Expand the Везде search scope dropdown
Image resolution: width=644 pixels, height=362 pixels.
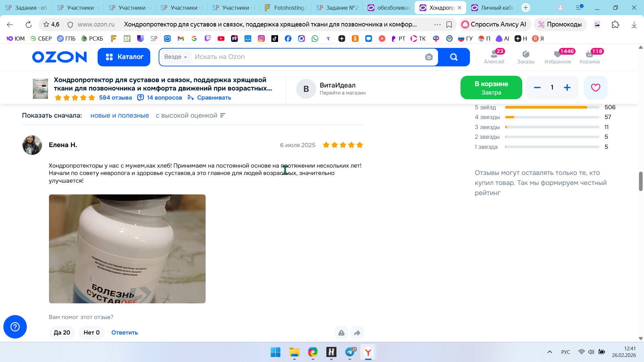click(x=176, y=57)
